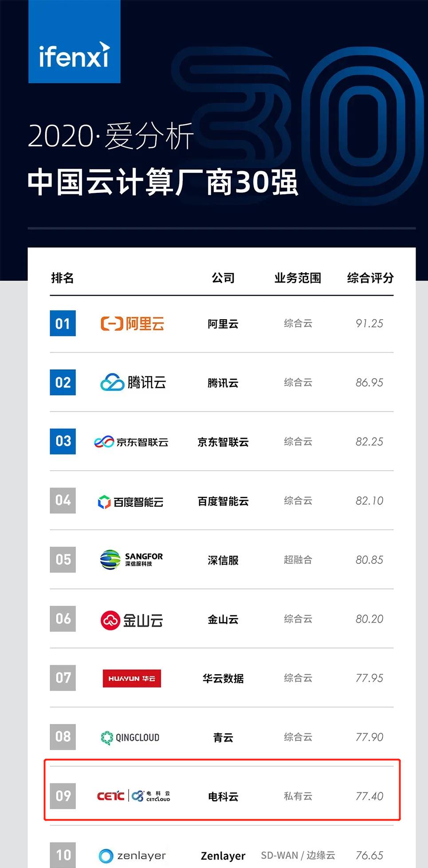Click score 77.95

point(369,678)
